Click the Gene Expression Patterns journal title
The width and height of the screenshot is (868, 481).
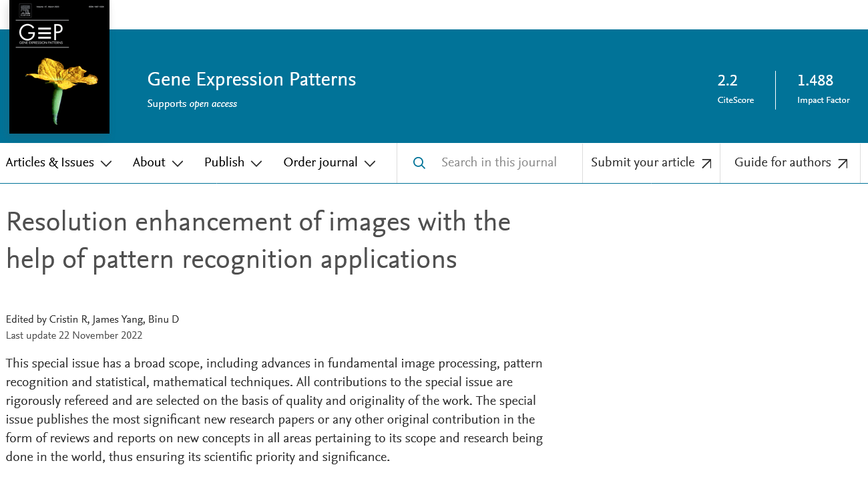(252, 79)
